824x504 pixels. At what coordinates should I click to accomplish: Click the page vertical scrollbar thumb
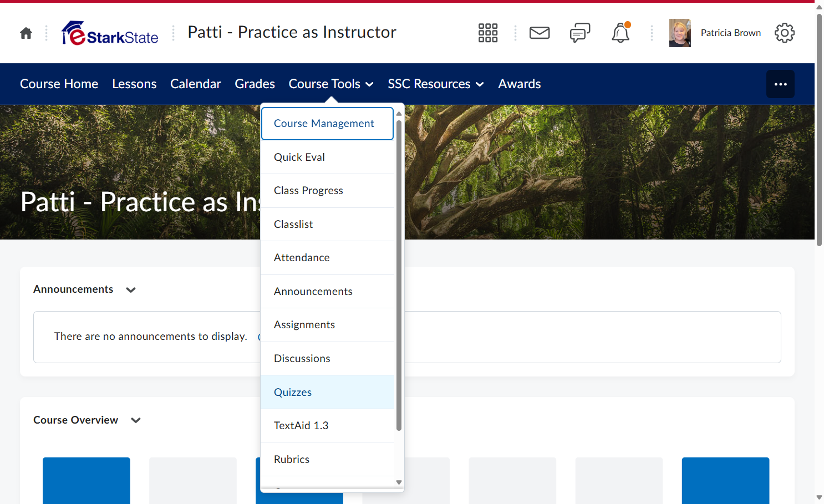coord(819,130)
